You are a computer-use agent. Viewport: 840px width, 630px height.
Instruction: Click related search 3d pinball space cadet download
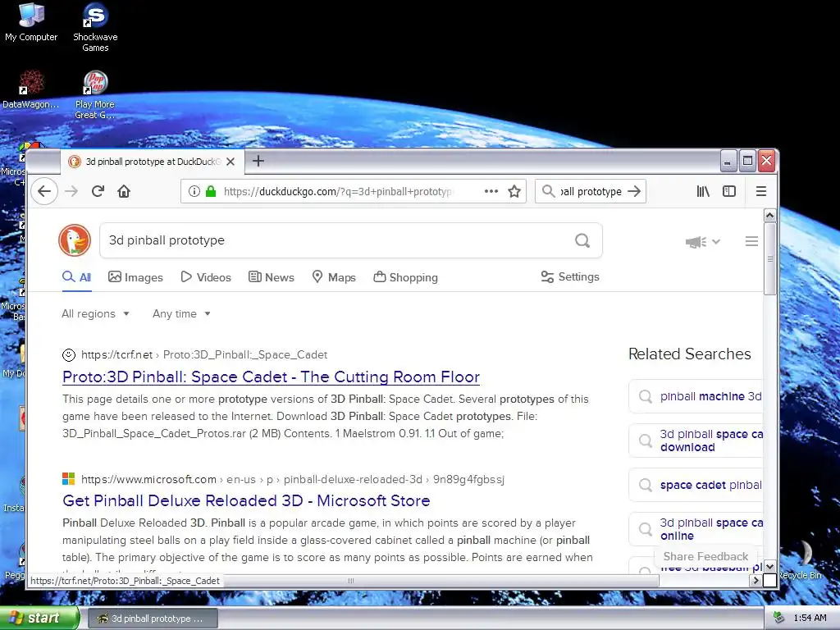(696, 441)
